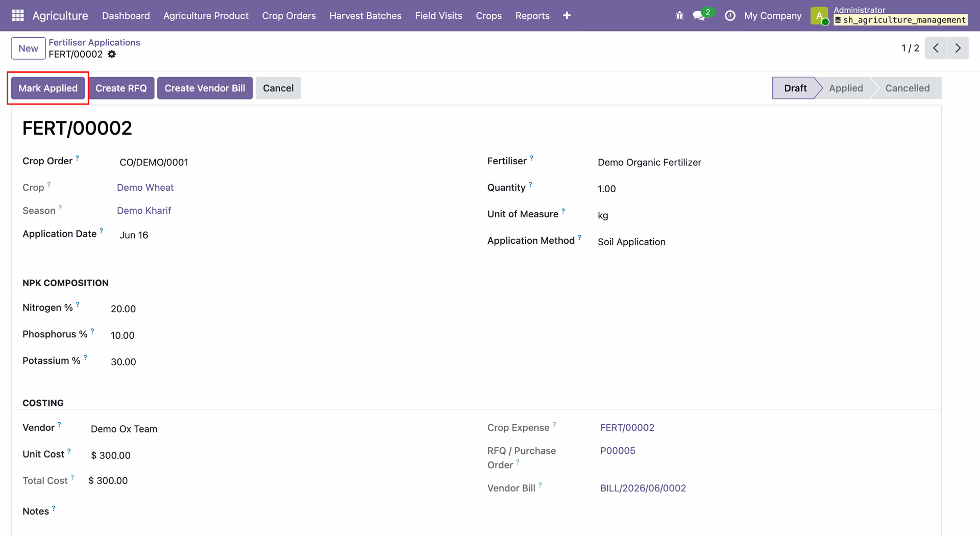Open the Field Visits menu
The width and height of the screenshot is (980, 536).
(x=438, y=16)
